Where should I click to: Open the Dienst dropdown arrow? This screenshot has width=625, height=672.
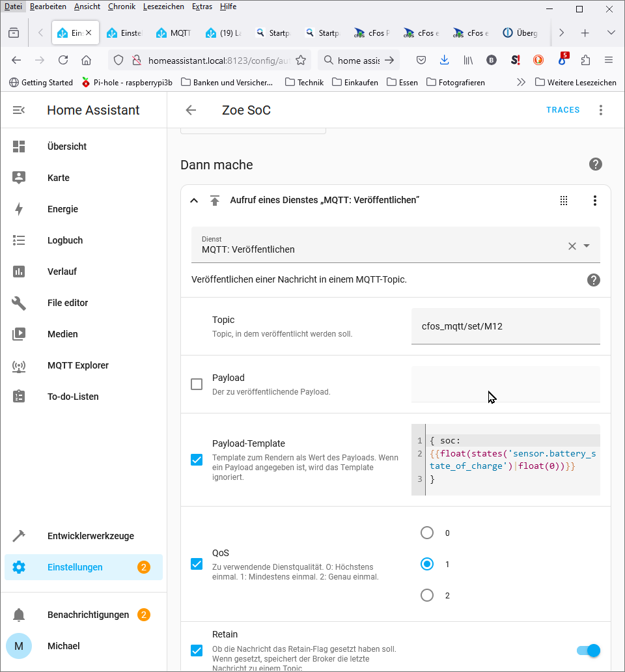[x=587, y=245]
